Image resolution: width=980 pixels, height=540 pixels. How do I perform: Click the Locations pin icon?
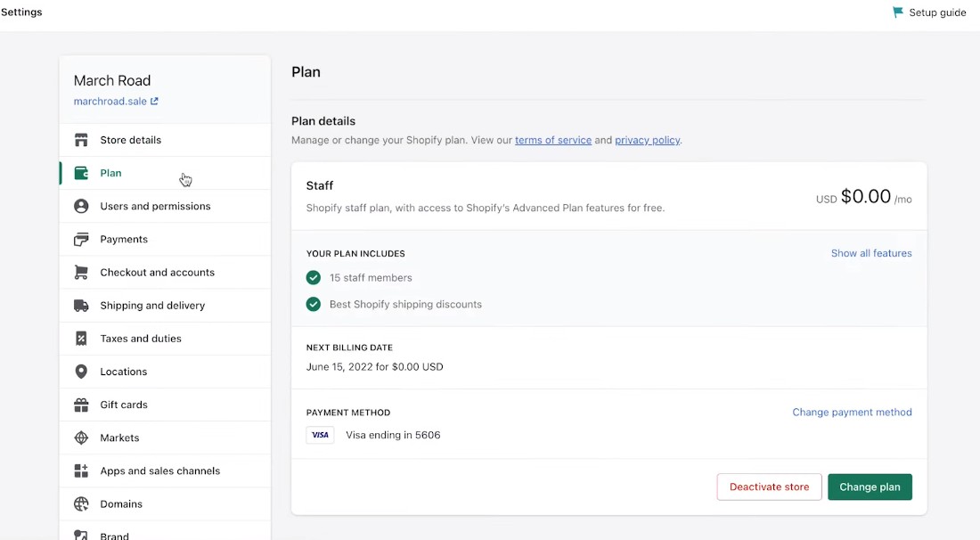[81, 372]
